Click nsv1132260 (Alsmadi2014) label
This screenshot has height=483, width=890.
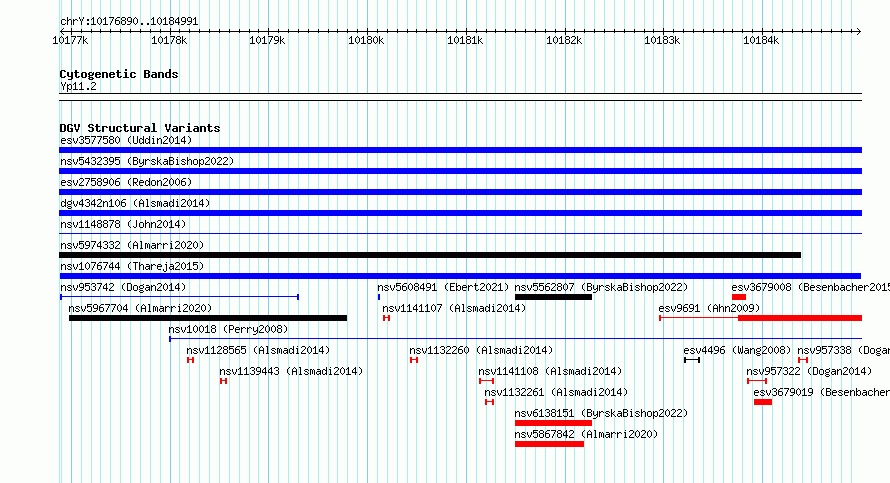(x=481, y=350)
